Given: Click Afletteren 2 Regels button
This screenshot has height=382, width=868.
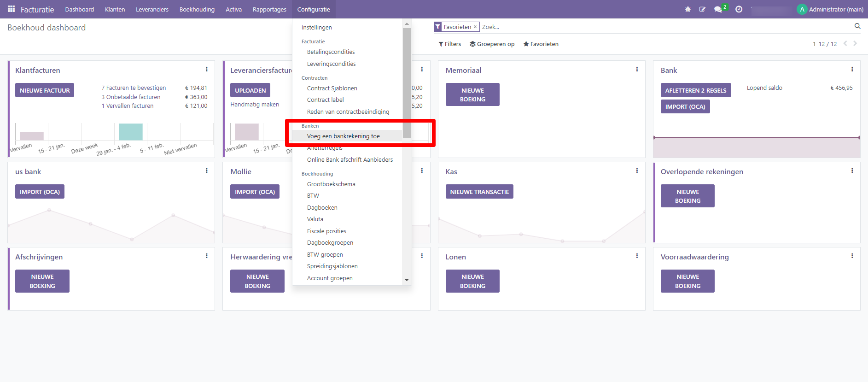Looking at the screenshot, I should tap(695, 90).
